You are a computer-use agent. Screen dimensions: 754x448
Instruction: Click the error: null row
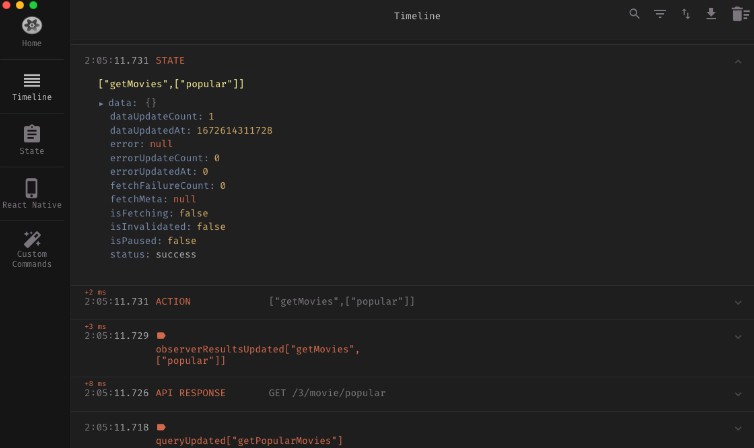coord(141,144)
